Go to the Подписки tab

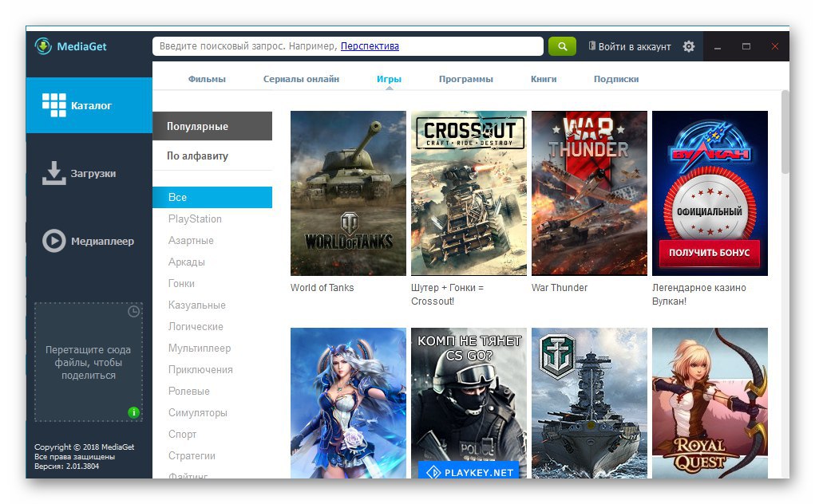tap(616, 79)
